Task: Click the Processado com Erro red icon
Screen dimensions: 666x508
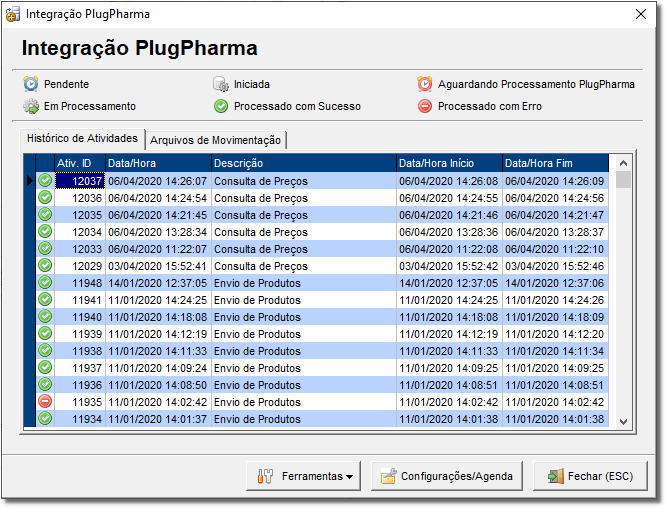Action: coord(425,106)
